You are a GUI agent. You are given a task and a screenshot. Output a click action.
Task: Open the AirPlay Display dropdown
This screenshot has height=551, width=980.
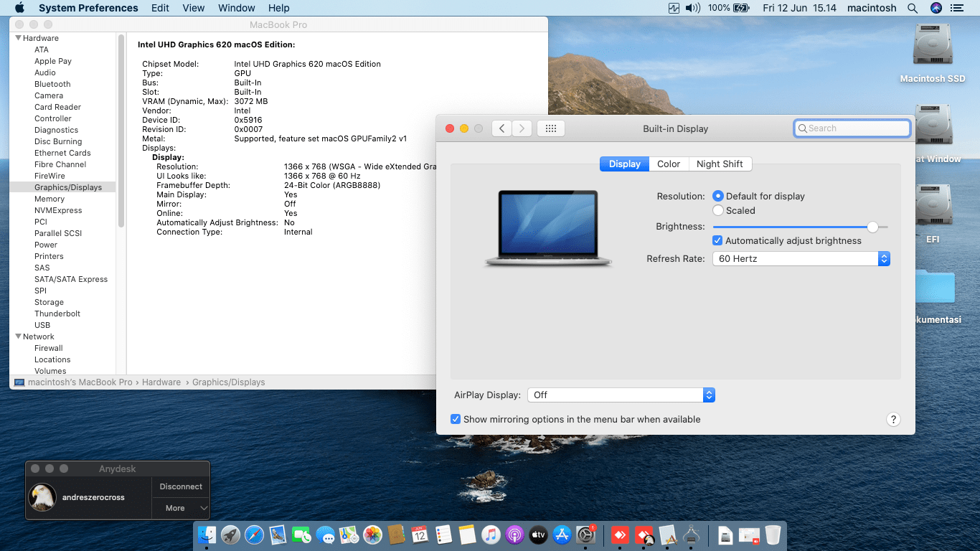708,395
